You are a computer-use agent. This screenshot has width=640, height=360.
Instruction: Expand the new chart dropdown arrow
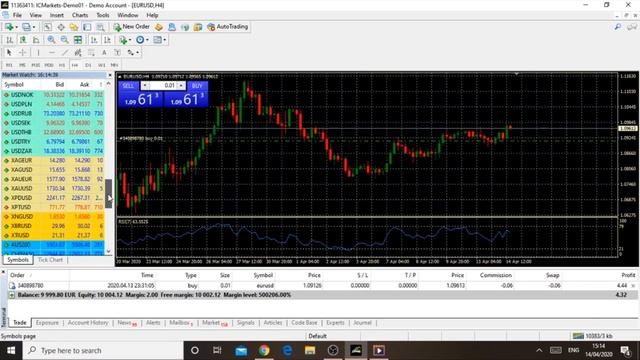coord(16,27)
